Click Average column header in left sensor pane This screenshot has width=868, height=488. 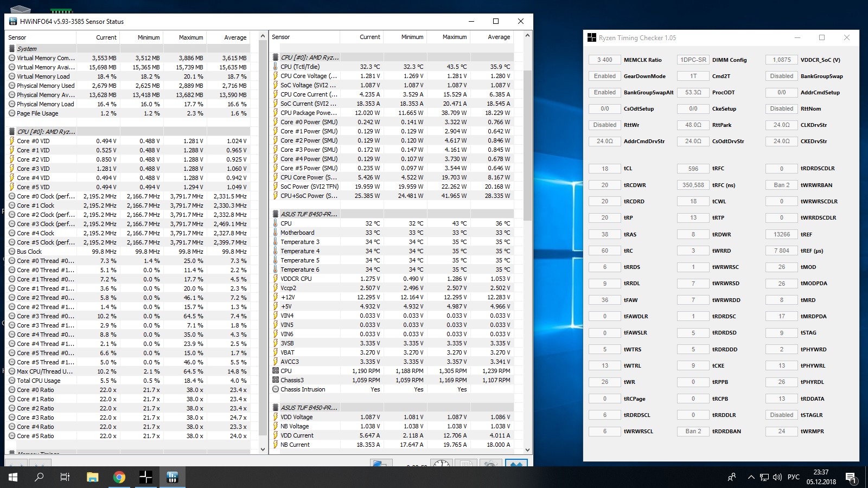228,37
